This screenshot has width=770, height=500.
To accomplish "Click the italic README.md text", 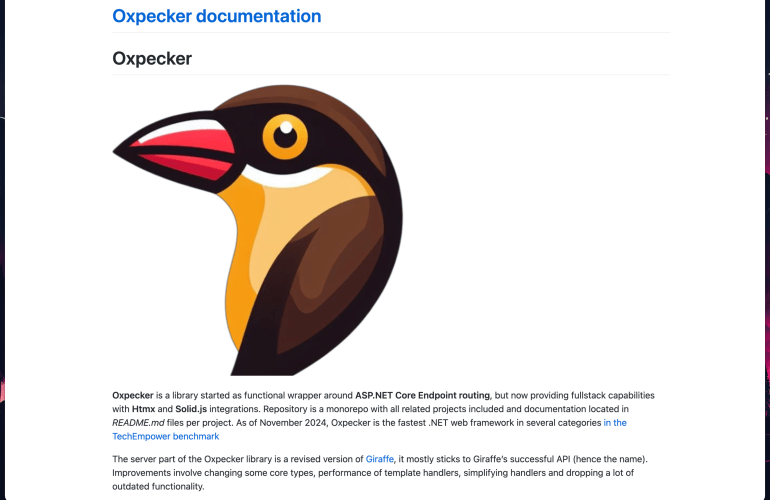I will tap(138, 422).
